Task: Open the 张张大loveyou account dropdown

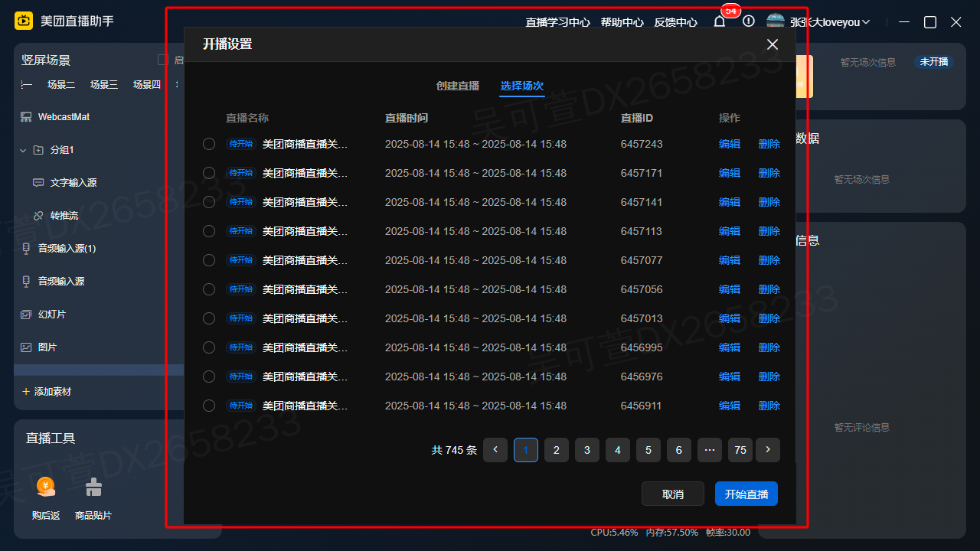Action: [866, 22]
